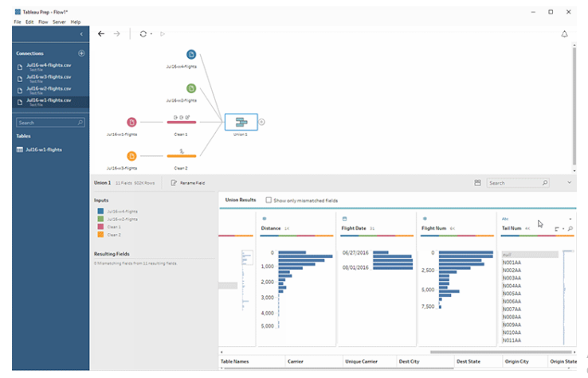Viewport: 588px width, 378px height.
Task: Click the undo back arrow
Action: click(x=101, y=33)
